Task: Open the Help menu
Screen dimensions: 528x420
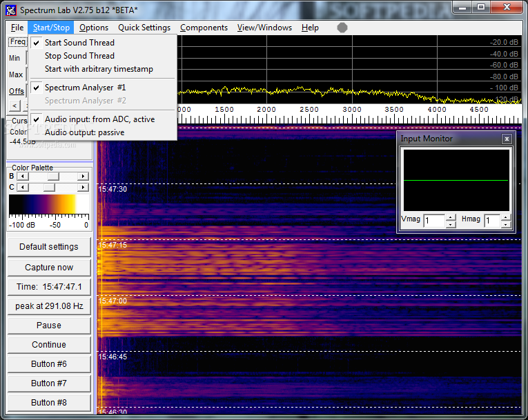Action: (310, 28)
